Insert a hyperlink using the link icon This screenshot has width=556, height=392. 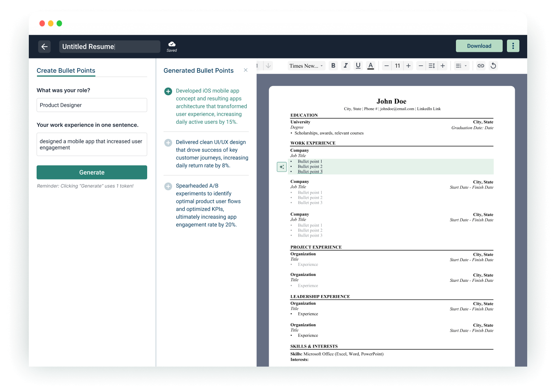(480, 65)
